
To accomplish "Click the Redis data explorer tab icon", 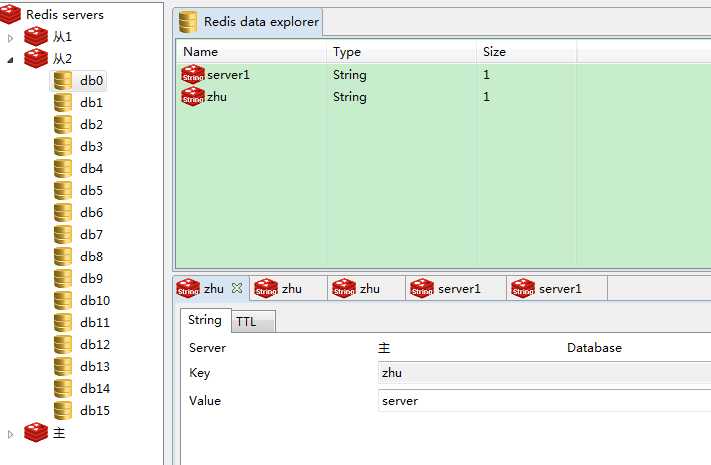I will pyautogui.click(x=187, y=22).
